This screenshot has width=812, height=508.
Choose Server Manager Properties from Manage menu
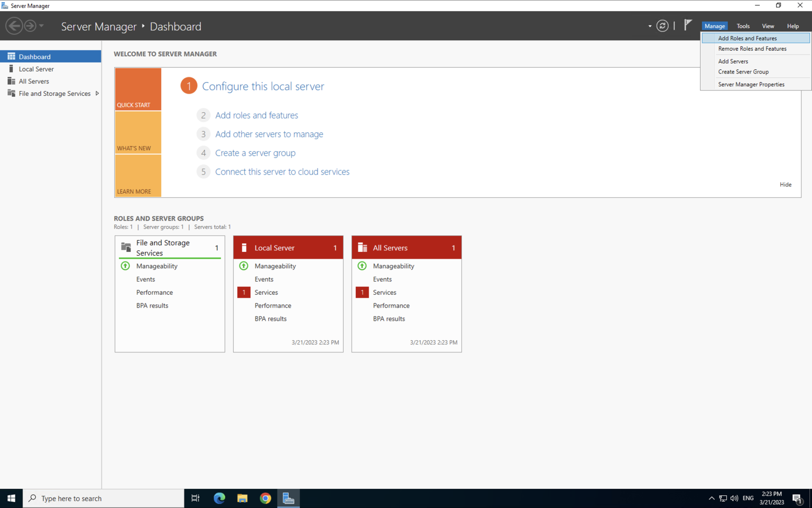coord(751,84)
